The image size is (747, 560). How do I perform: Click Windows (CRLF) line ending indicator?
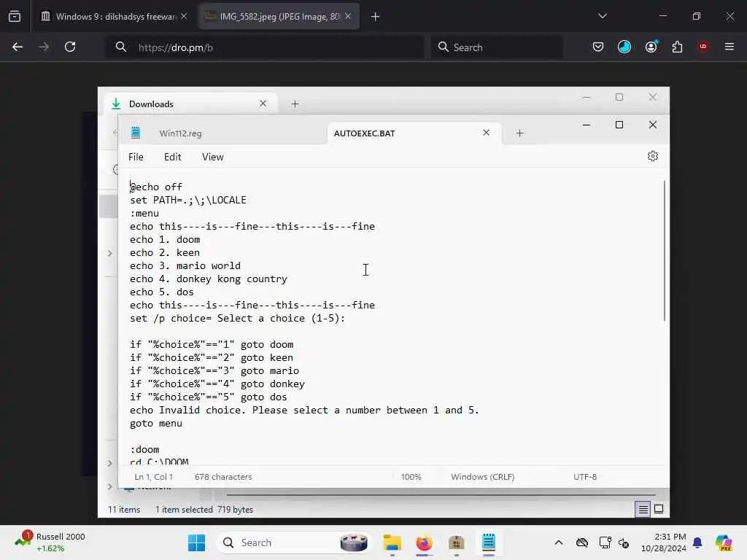(x=483, y=477)
